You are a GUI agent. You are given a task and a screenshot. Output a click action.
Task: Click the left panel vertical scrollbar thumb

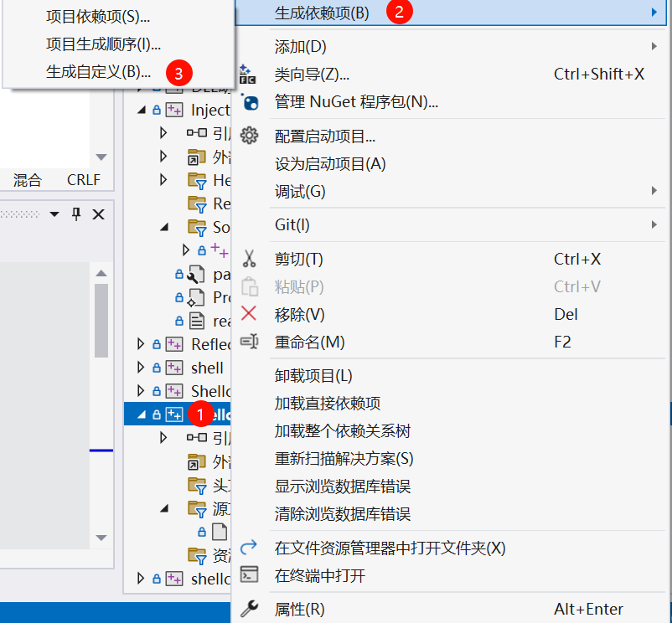[101, 318]
